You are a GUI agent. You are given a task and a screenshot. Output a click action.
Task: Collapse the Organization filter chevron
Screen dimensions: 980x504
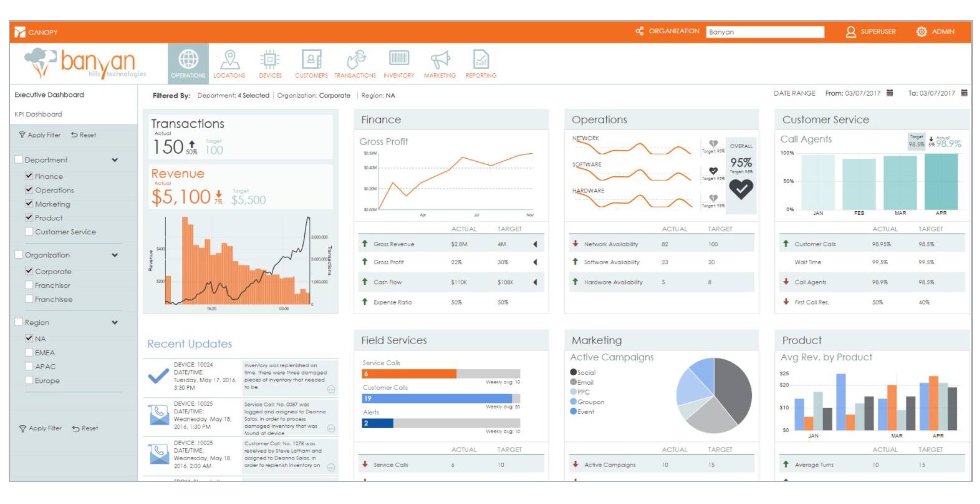(x=115, y=255)
